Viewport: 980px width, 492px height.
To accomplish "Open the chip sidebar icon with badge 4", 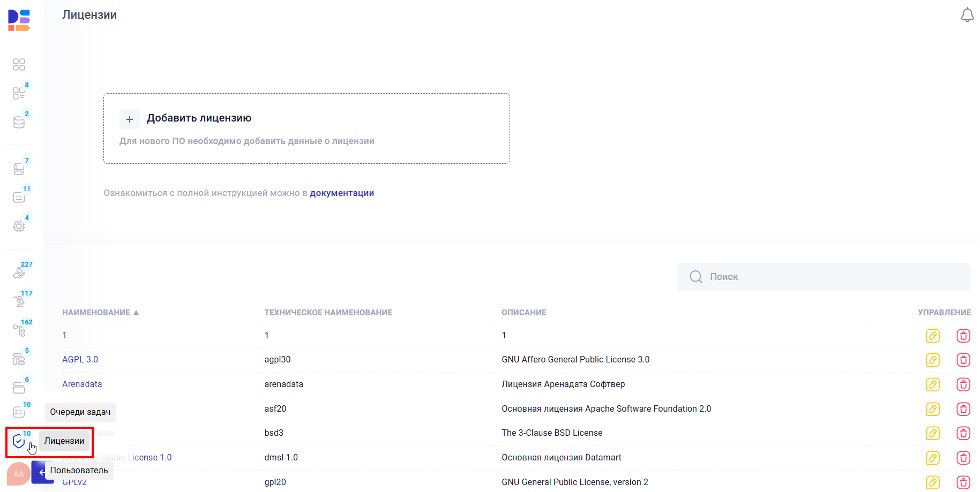I will pos(19,226).
